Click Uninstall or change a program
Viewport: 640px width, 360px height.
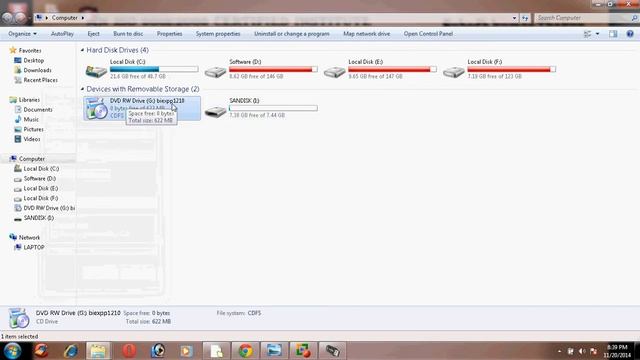pyautogui.click(x=291, y=34)
